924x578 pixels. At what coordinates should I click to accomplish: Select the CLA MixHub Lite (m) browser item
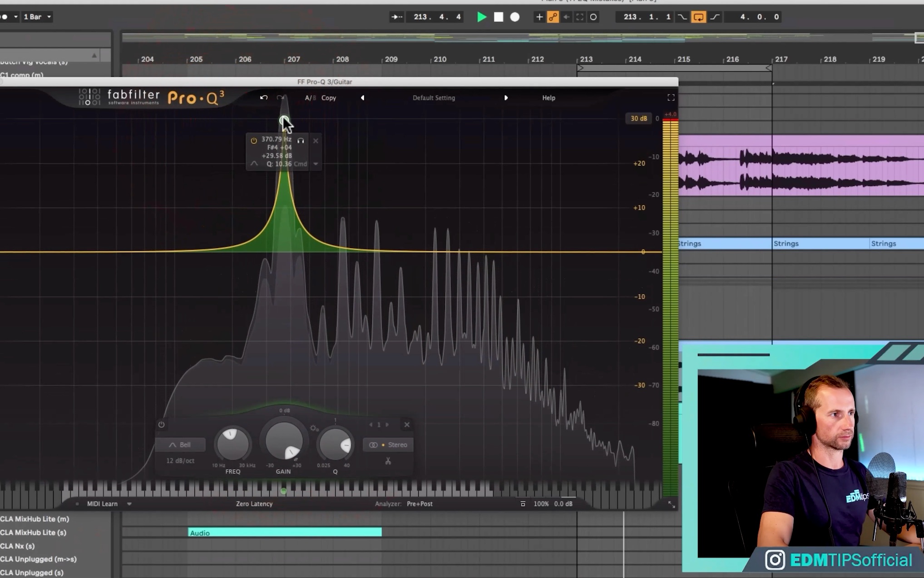pyautogui.click(x=35, y=519)
